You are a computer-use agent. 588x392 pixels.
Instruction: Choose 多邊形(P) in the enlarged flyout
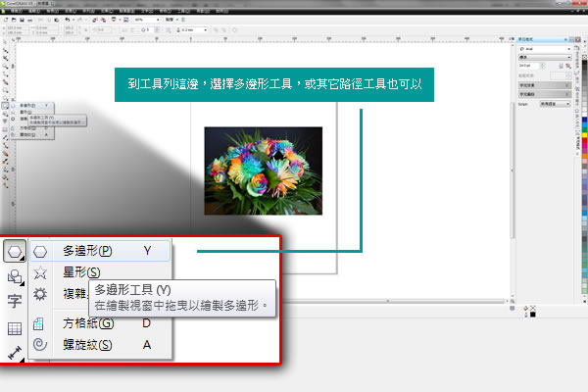100,251
